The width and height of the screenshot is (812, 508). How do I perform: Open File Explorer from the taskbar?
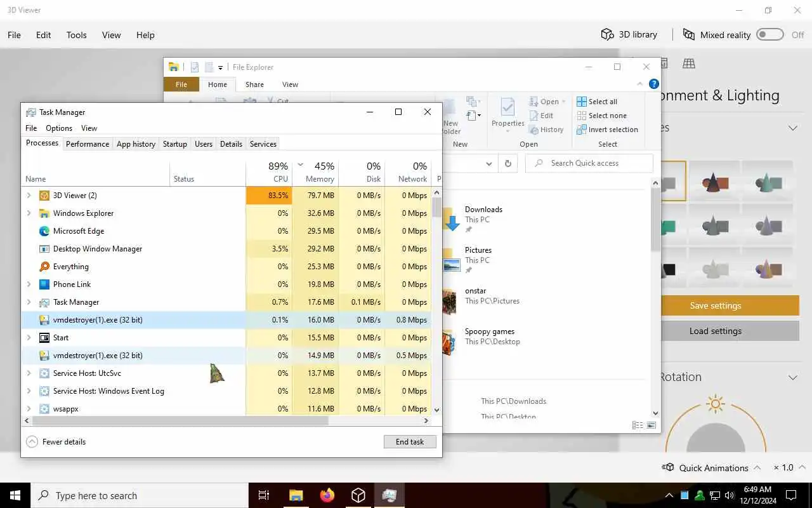296,495
